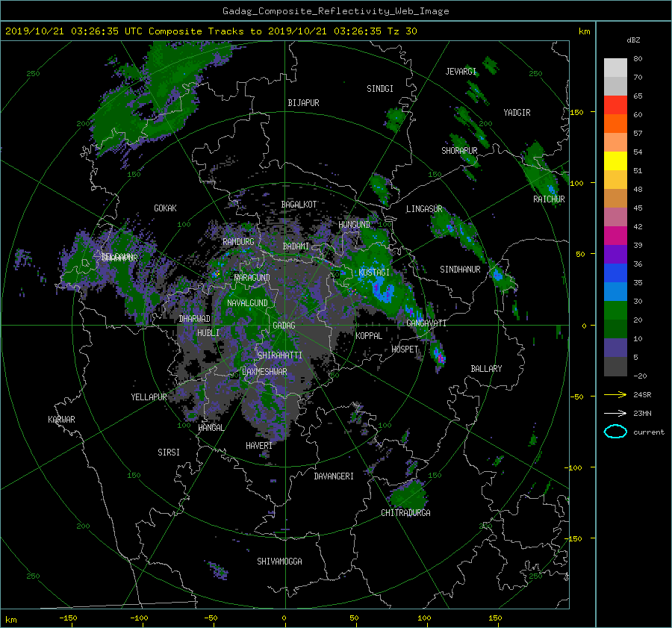Click the GANGAVATI city label
This screenshot has height=628, width=672.
[x=426, y=323]
